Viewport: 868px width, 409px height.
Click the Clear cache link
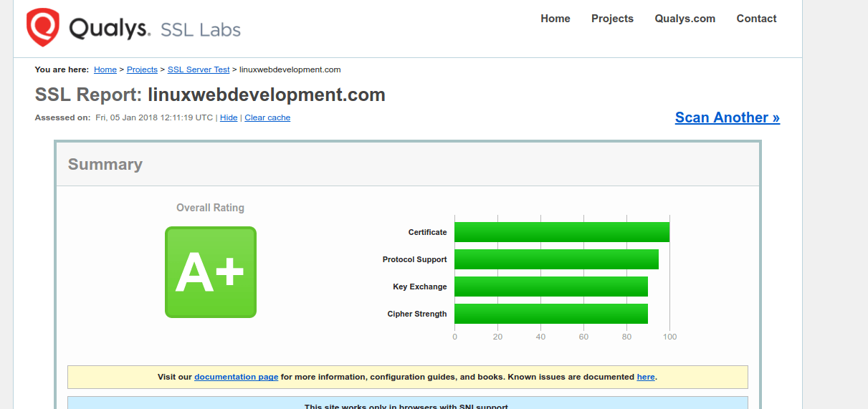[267, 117]
